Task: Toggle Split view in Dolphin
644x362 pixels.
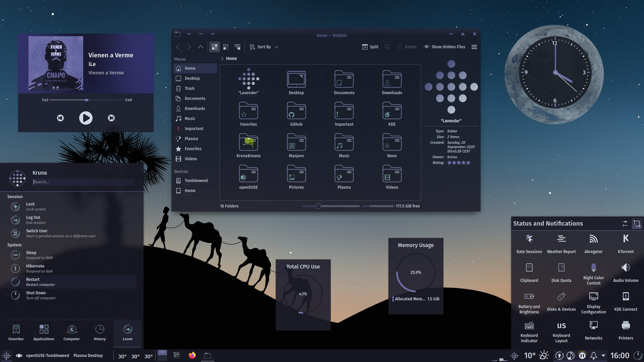Action: pyautogui.click(x=370, y=47)
